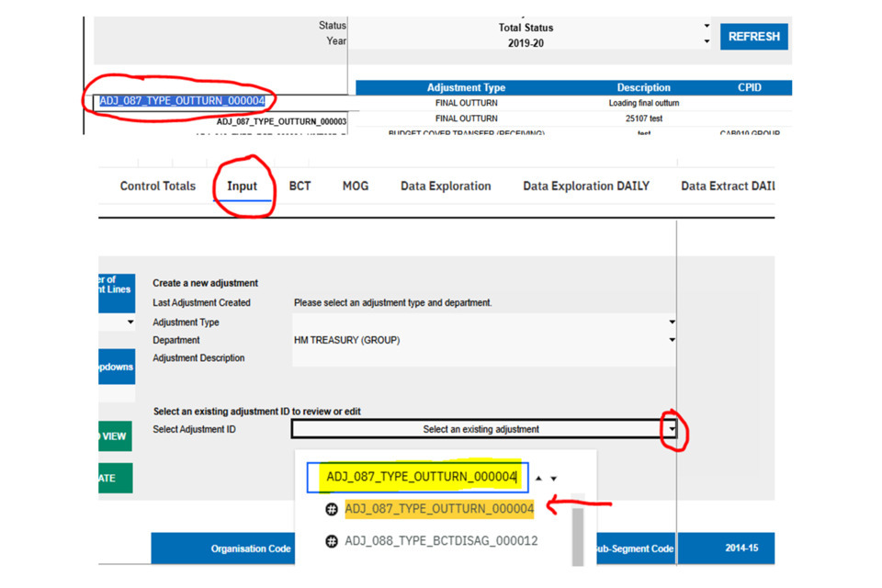This screenshot has height=588, width=882.
Task: Expand the Status dropdown at top
Action: click(707, 27)
